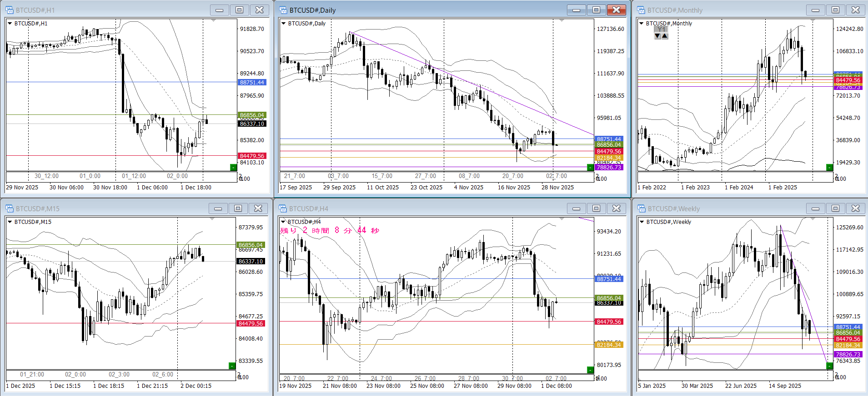Click the BTCUSD#,Weekly window title icon
The height and width of the screenshot is (396, 868).
pos(642,208)
